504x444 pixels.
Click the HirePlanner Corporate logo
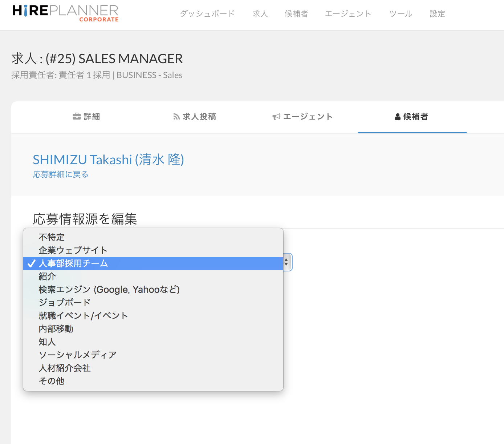coord(65,13)
